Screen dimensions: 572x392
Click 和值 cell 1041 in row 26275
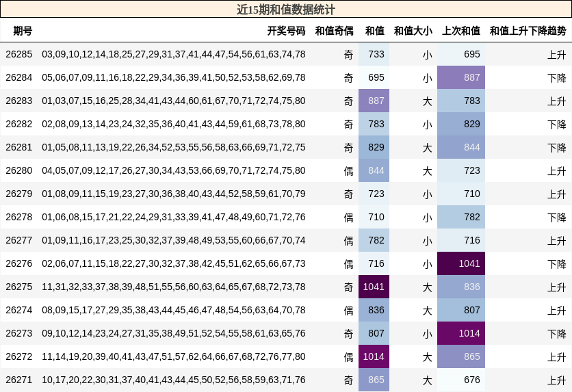tap(374, 287)
